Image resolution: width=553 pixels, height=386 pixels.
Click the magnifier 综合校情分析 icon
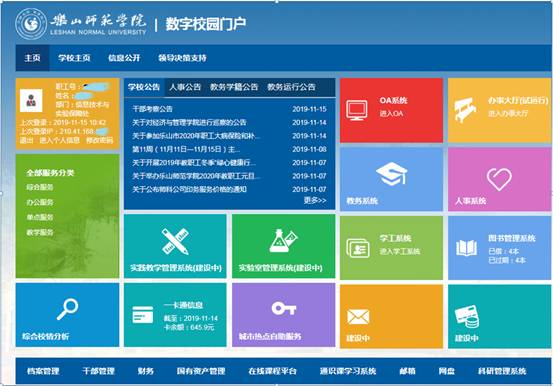coord(67,309)
